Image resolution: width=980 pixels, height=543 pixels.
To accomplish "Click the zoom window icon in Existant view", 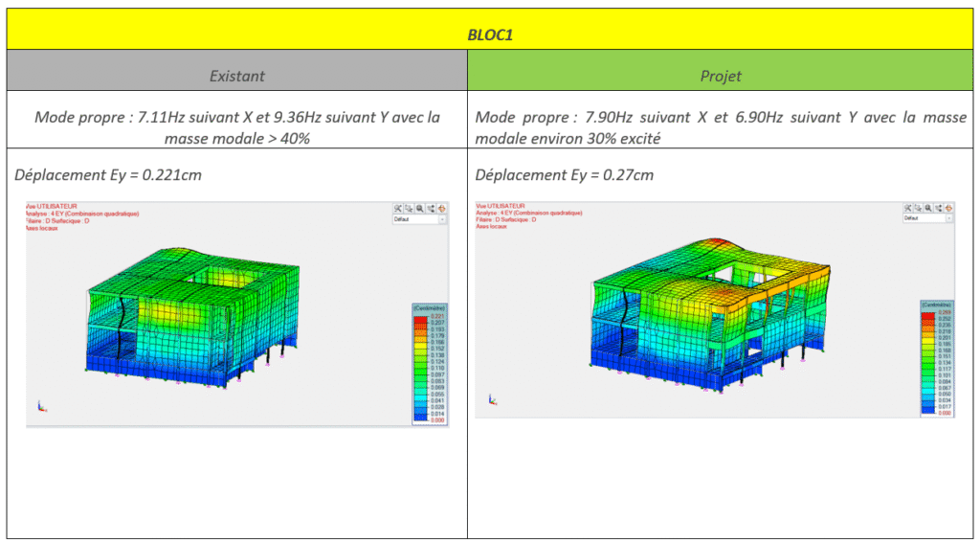I will [x=410, y=208].
